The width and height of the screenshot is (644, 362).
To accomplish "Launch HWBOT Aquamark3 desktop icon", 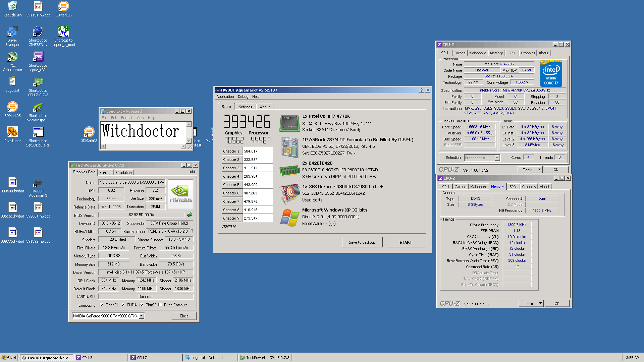I will [x=38, y=187].
